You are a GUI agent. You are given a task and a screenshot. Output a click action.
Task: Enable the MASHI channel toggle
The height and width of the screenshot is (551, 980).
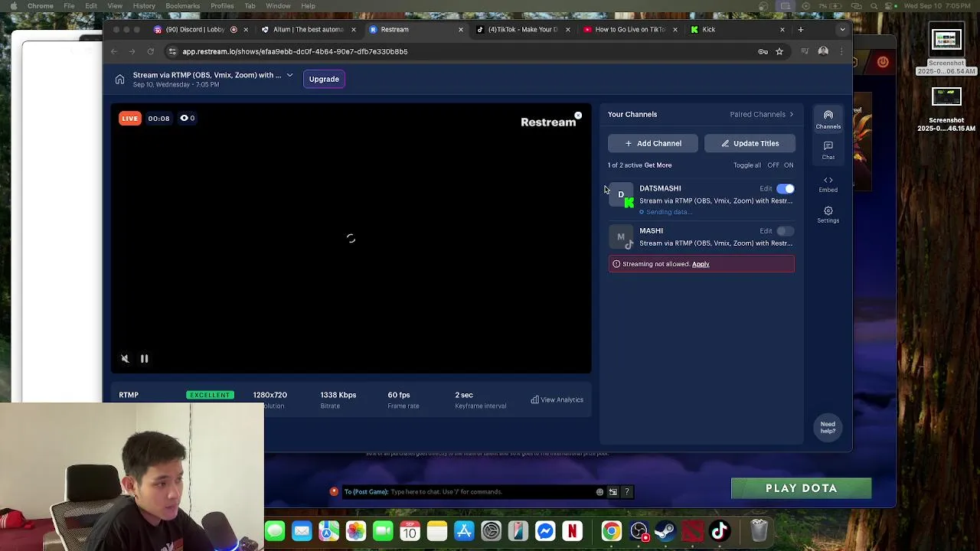tap(786, 230)
